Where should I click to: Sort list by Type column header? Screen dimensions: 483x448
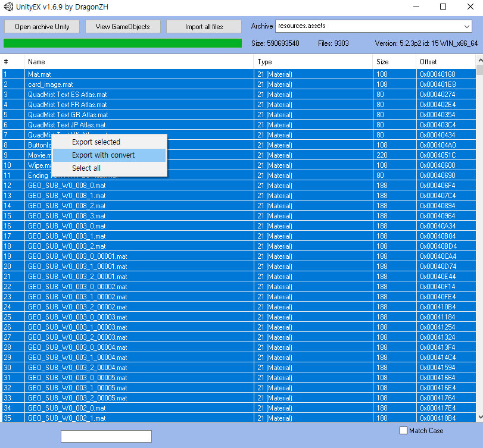click(313, 62)
